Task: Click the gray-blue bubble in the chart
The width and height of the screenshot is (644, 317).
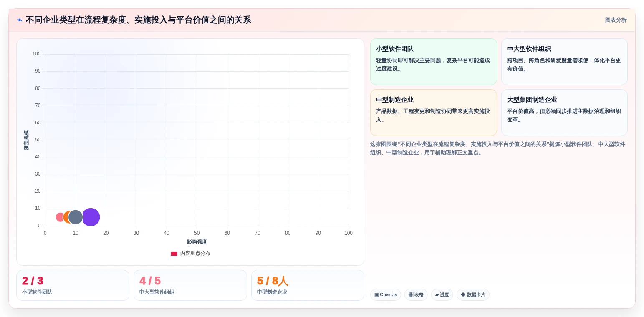Action: coord(76,217)
